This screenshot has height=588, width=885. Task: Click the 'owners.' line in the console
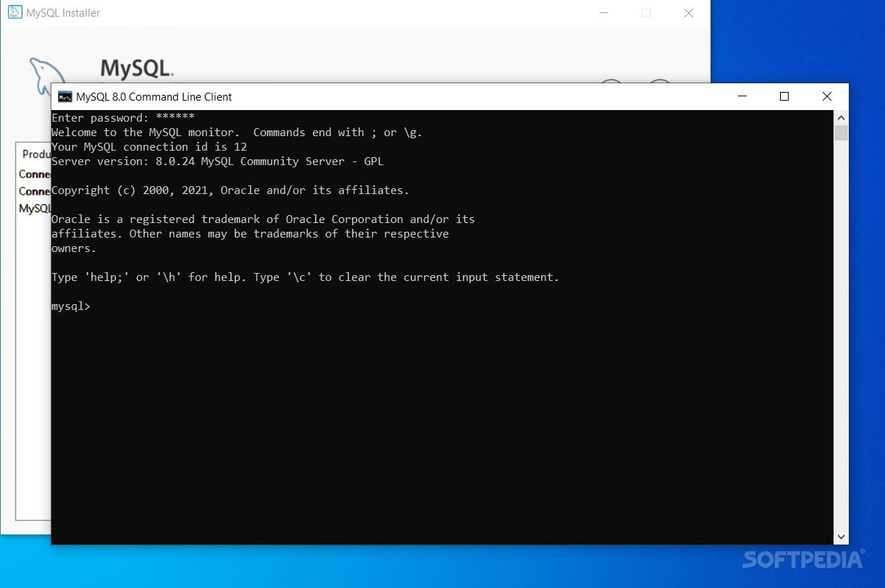[x=74, y=248]
